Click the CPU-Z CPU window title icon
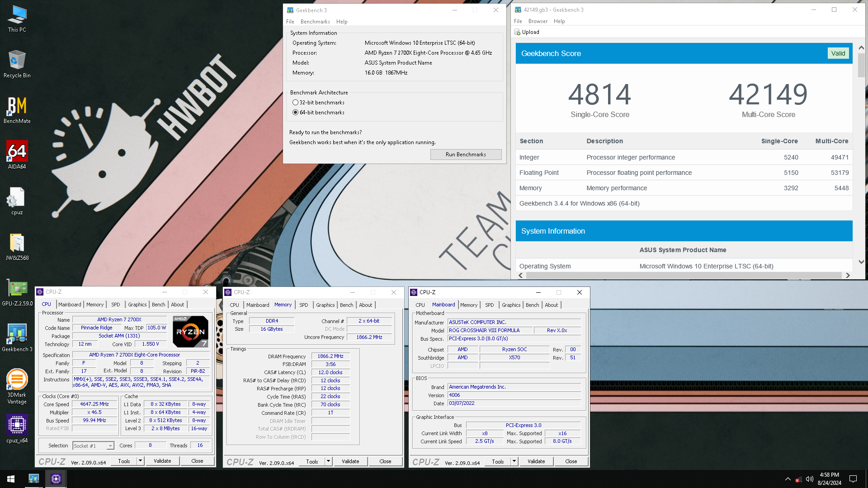Screen dimensions: 868x488 tap(40, 292)
